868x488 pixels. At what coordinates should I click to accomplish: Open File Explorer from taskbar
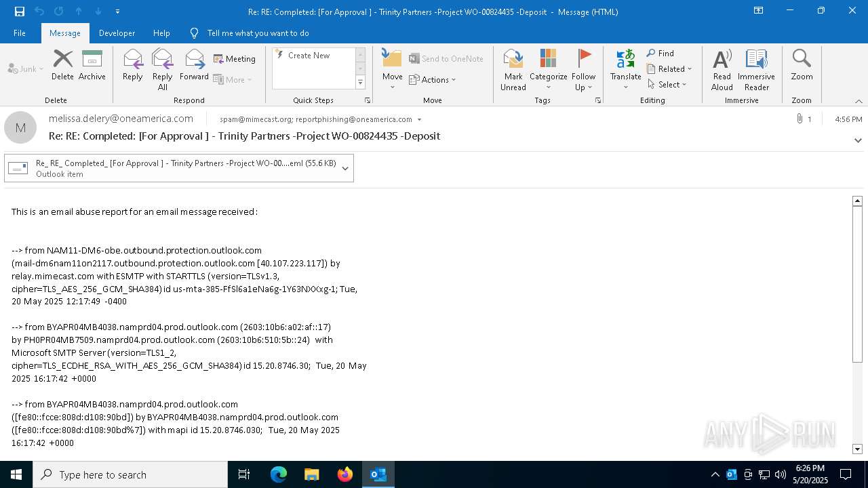312,474
